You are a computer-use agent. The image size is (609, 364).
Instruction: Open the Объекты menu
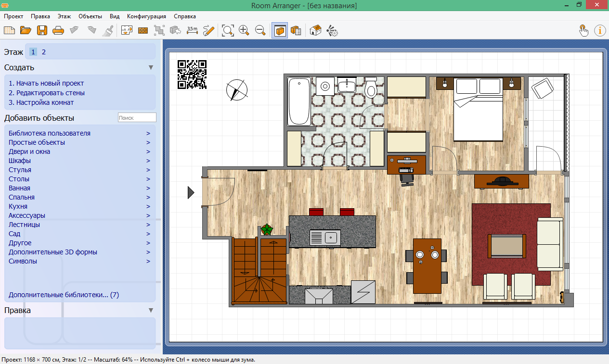coord(90,16)
